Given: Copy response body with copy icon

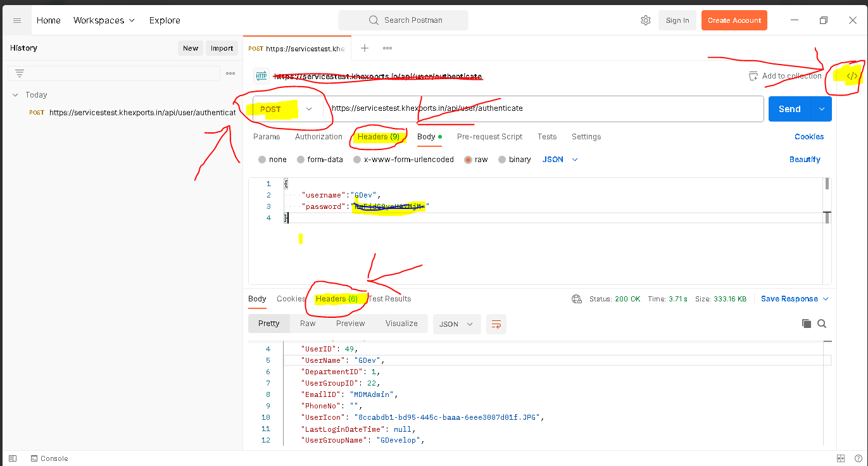Looking at the screenshot, I should pyautogui.click(x=806, y=324).
